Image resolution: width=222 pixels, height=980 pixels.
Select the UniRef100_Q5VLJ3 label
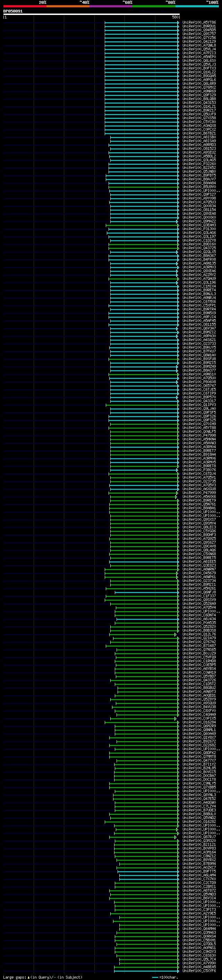pyautogui.click(x=199, y=64)
